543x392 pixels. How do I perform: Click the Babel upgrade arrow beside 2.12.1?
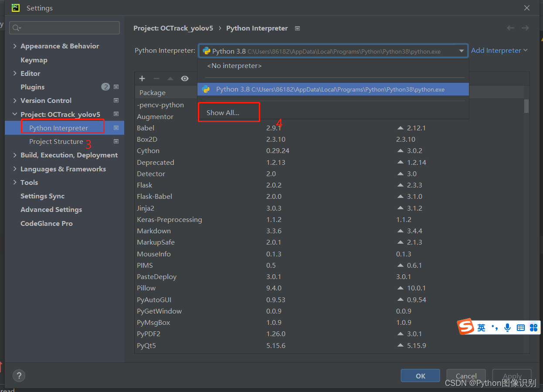pyautogui.click(x=400, y=128)
